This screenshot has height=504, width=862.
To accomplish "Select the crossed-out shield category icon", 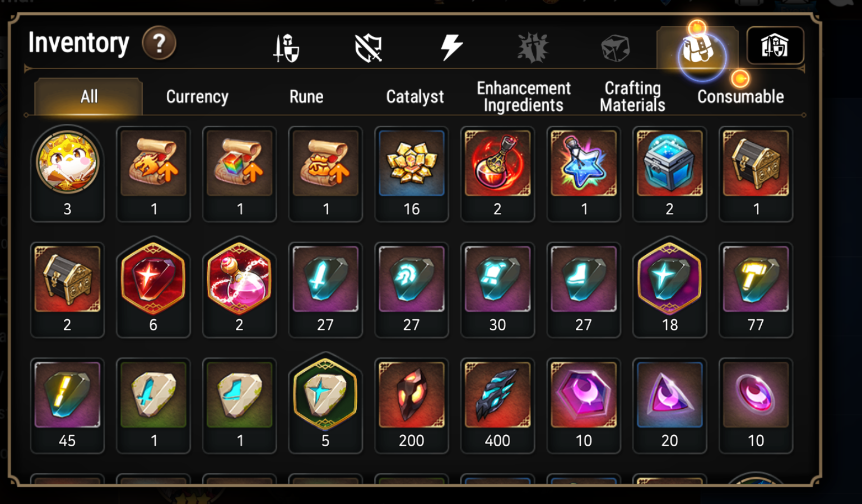I will [x=369, y=48].
